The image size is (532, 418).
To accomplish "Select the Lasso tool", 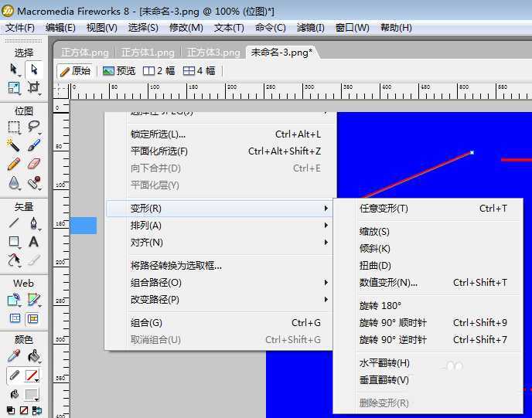I will tap(33, 127).
